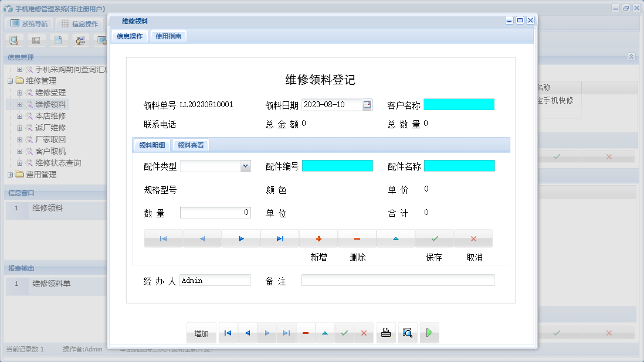Go to the first record in bottom navigation
Viewport: 644px width, 362px height.
click(x=228, y=332)
